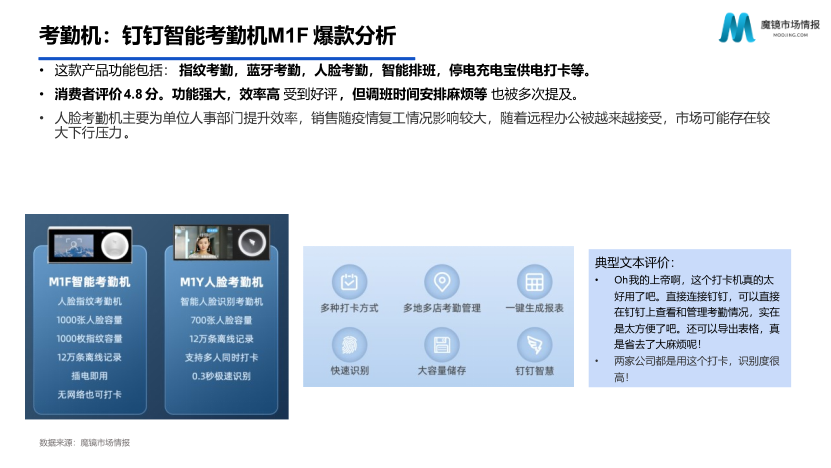Click the label 大容量储存

pos(441,370)
